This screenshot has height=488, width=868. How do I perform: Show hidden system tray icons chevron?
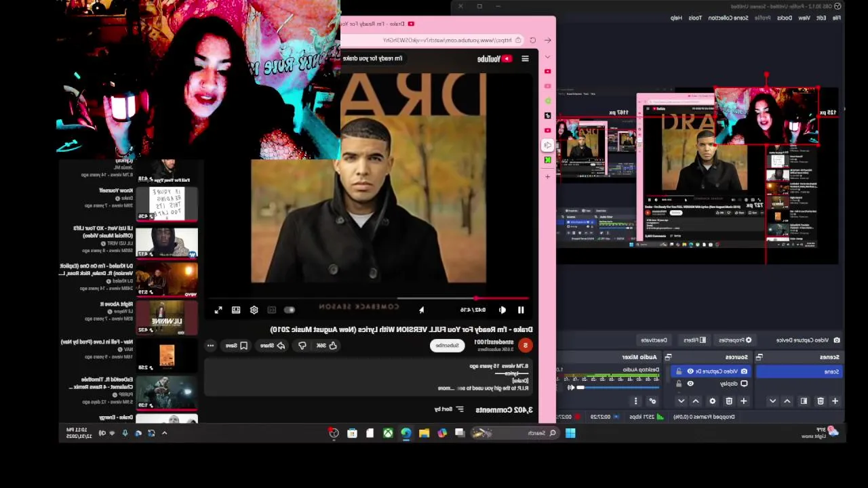(x=164, y=433)
